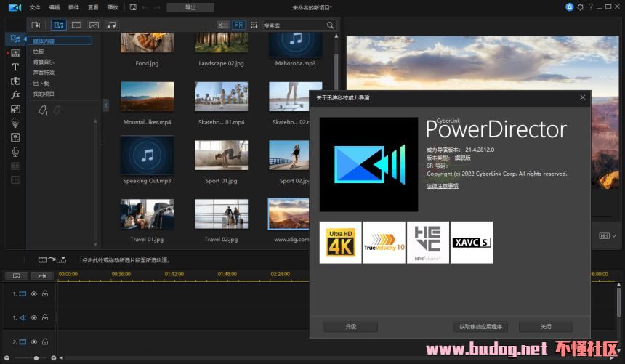Open the voice-over microphone room

point(15,152)
